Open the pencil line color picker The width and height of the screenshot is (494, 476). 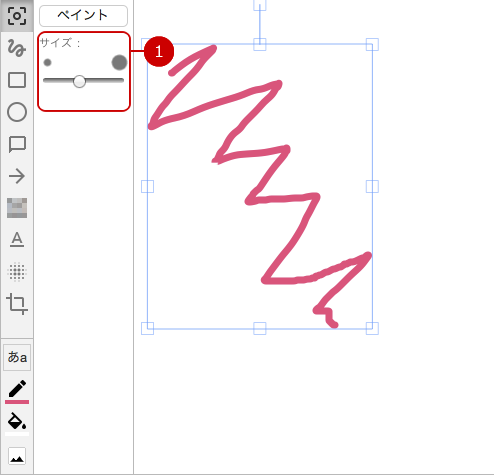tap(17, 392)
